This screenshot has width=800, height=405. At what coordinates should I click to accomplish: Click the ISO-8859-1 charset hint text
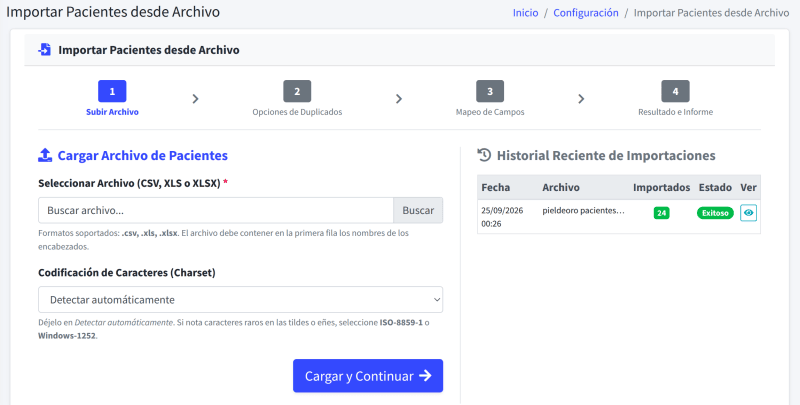click(x=401, y=322)
